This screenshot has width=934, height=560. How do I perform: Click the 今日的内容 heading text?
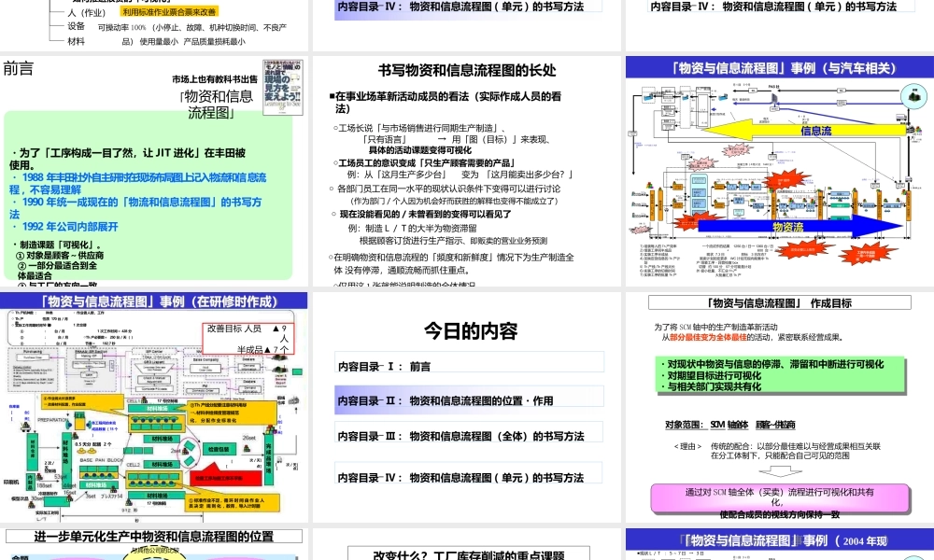click(x=471, y=331)
